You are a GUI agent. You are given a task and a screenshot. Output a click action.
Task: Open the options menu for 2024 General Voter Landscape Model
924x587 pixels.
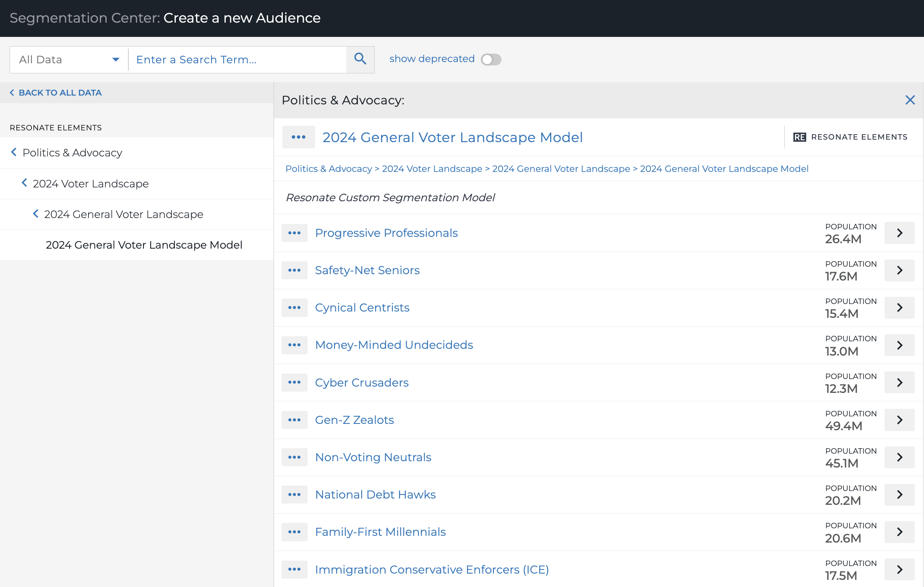298,137
